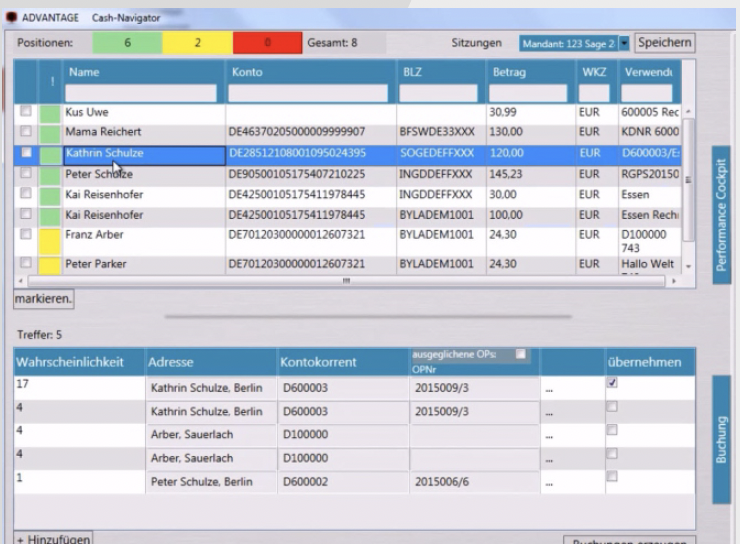The width and height of the screenshot is (740, 544).
Task: Select the Franz Arber name cell
Action: [143, 241]
